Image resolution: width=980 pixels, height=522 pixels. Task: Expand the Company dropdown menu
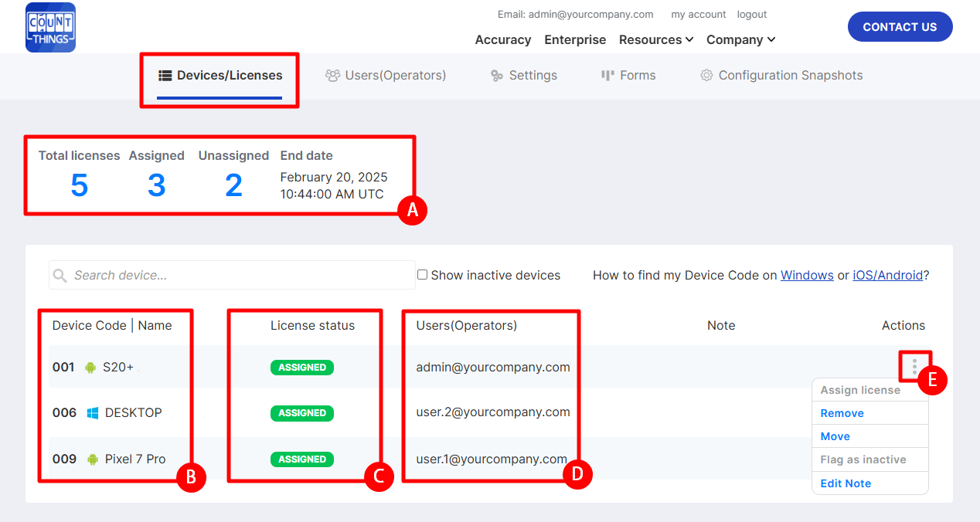pos(740,40)
